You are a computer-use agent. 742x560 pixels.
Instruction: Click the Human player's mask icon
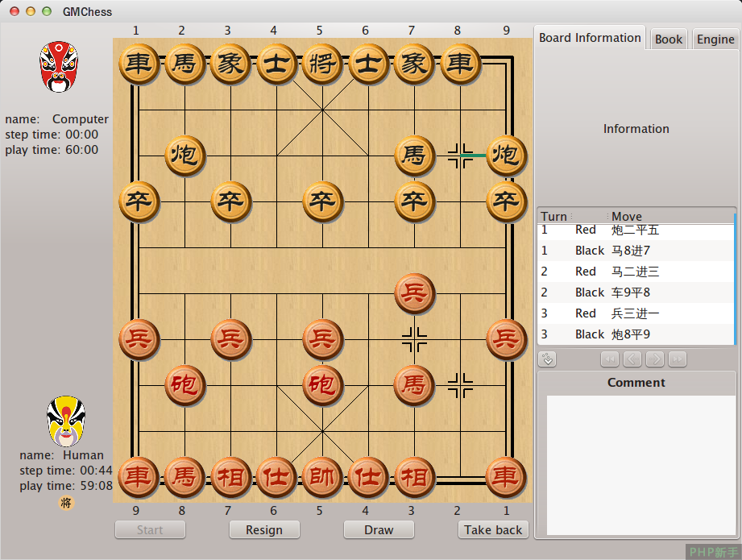point(64,419)
